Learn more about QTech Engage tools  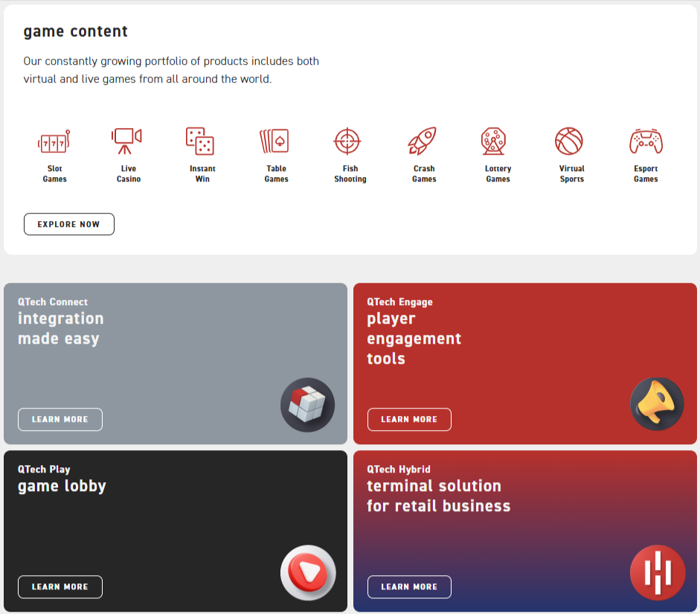[x=409, y=419]
